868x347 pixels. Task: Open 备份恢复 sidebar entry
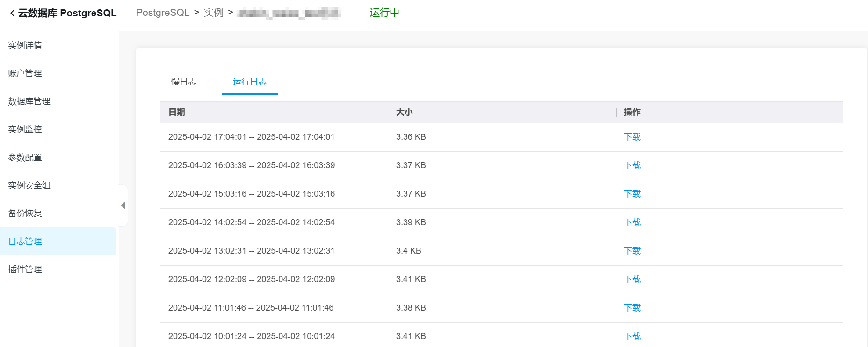coord(25,213)
